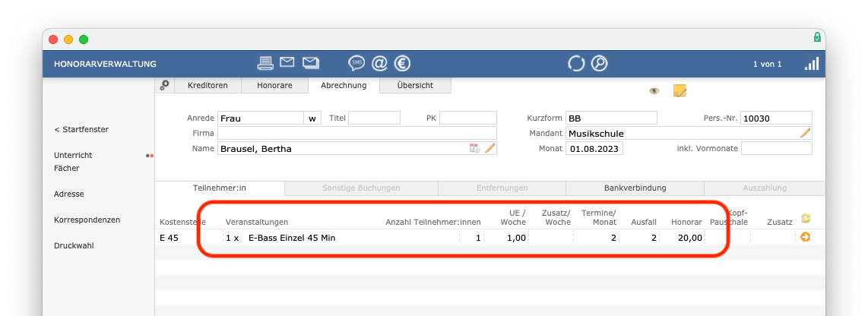Open Fächer in sidebar
868x316 pixels.
[66, 168]
